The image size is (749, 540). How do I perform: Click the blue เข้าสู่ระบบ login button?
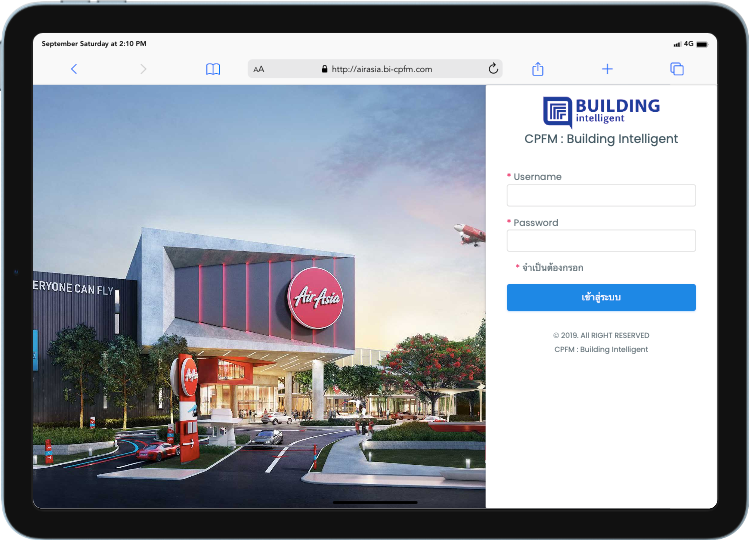point(601,297)
